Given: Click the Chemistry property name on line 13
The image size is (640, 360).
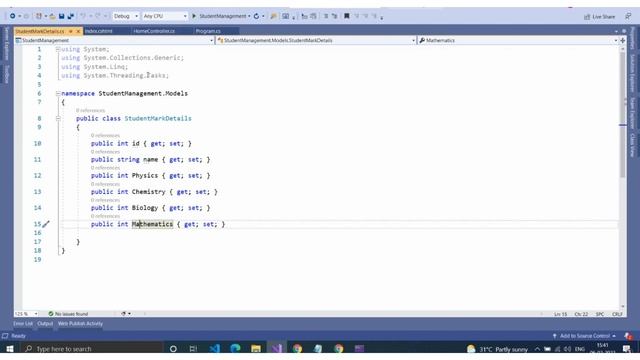Looking at the screenshot, I should pos(148,192).
